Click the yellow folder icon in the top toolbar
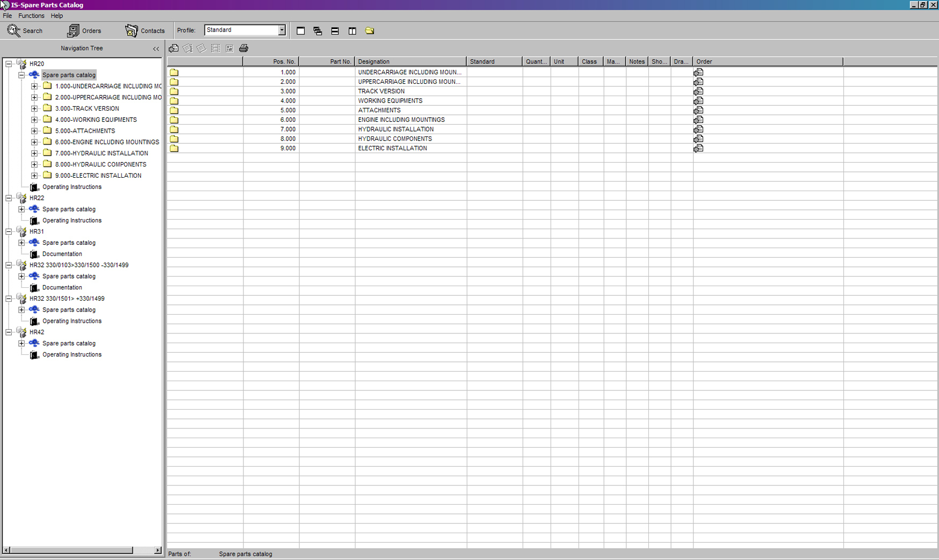Screen dimensions: 939x560 370,31
